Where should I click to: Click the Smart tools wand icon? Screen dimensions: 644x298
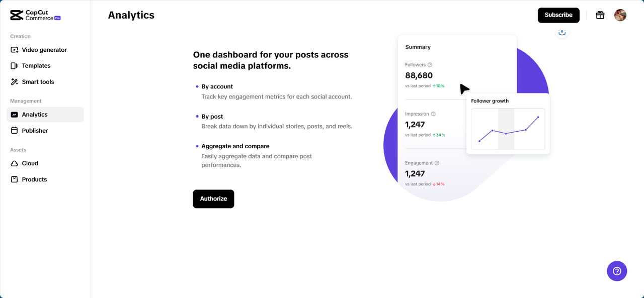15,82
